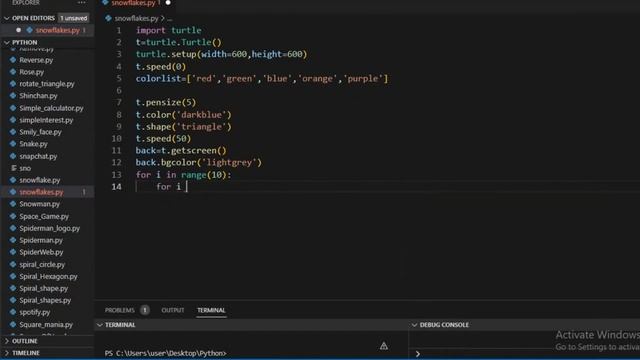Click the unsaved dot on the editor tab
The image size is (640, 360).
[168, 3]
